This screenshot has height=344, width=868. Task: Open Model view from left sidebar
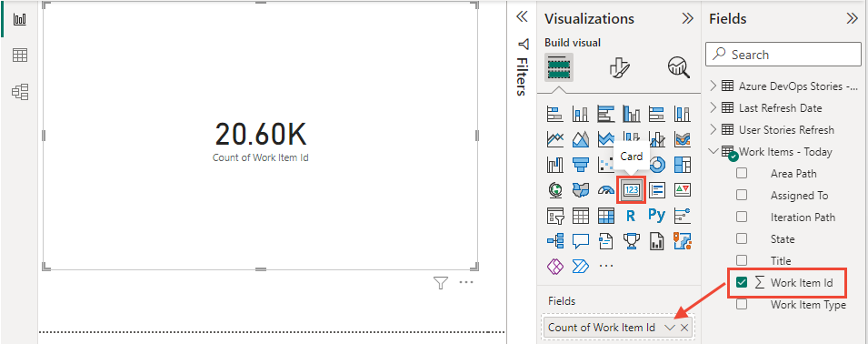pyautogui.click(x=20, y=92)
